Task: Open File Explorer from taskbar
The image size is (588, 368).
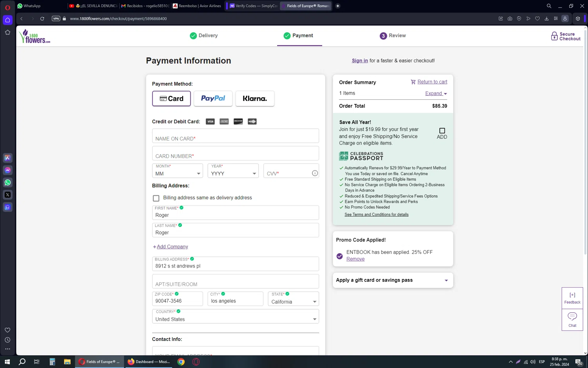Action: tap(67, 362)
